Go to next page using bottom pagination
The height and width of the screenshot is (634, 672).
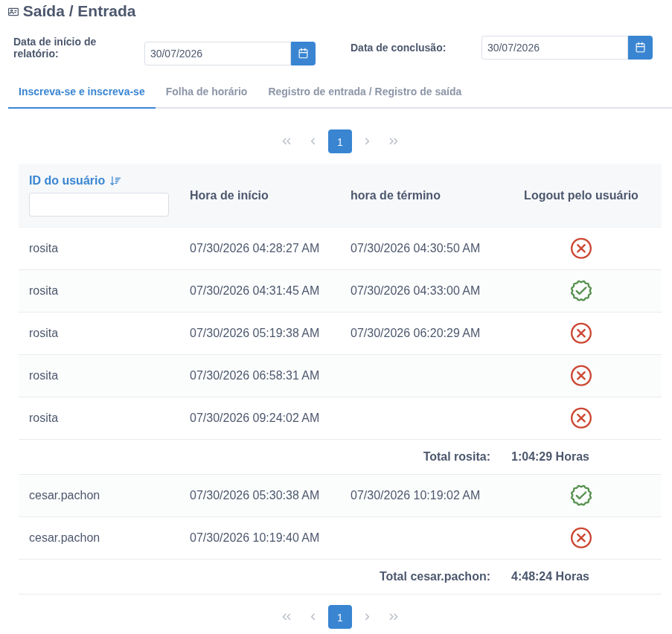(x=367, y=617)
